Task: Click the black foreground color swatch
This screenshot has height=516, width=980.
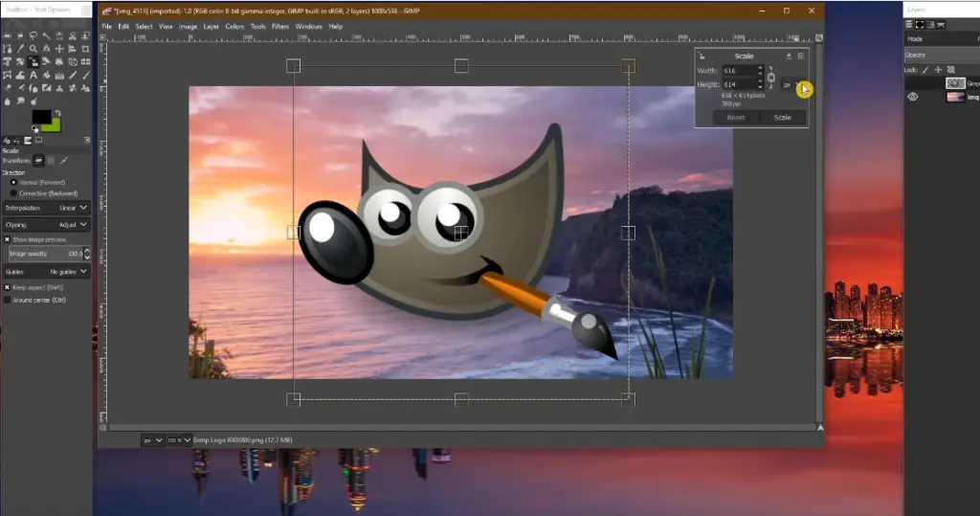Action: [x=42, y=116]
